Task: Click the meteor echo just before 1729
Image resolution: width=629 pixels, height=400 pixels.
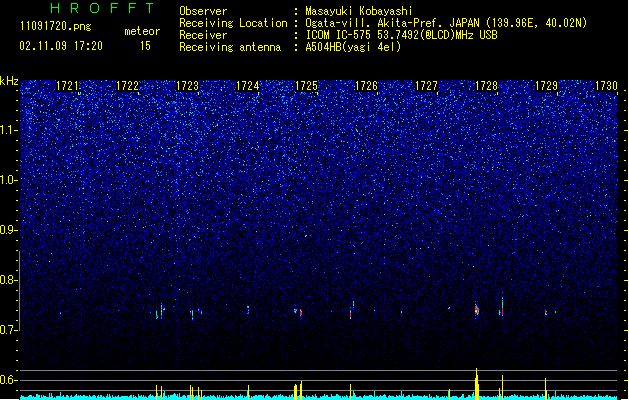Action: pyautogui.click(x=546, y=312)
